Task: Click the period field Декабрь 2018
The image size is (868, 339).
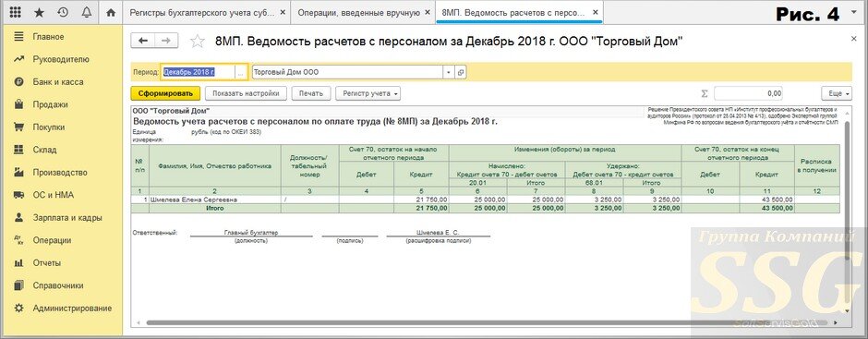Action: coord(198,72)
